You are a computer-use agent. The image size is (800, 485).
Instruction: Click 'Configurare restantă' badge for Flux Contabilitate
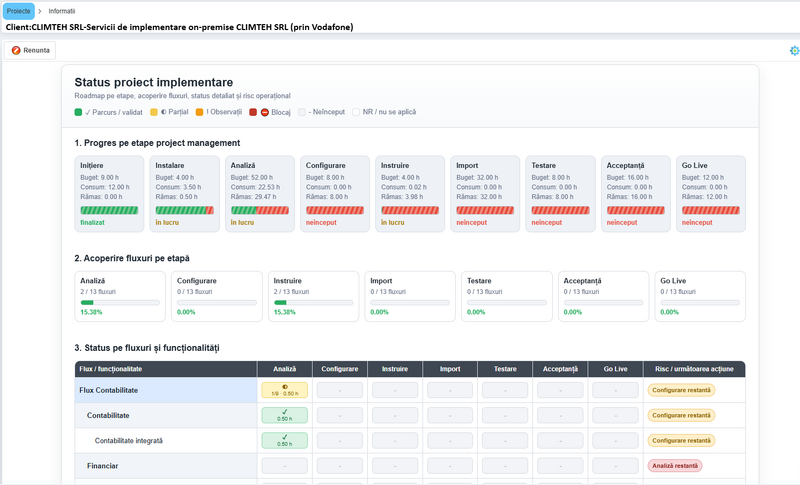pyautogui.click(x=681, y=390)
